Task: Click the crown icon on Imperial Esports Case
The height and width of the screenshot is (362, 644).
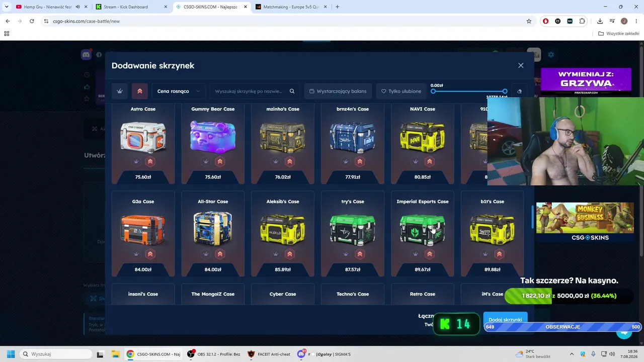Action: (416, 254)
